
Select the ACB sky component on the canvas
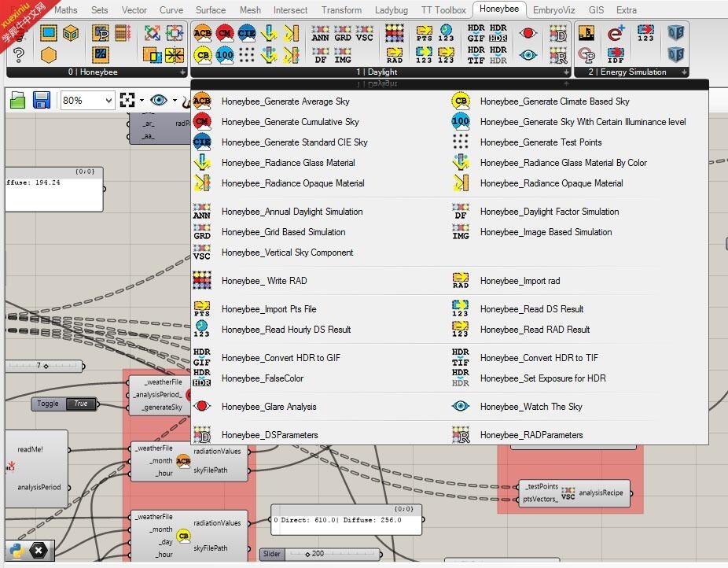point(190,461)
